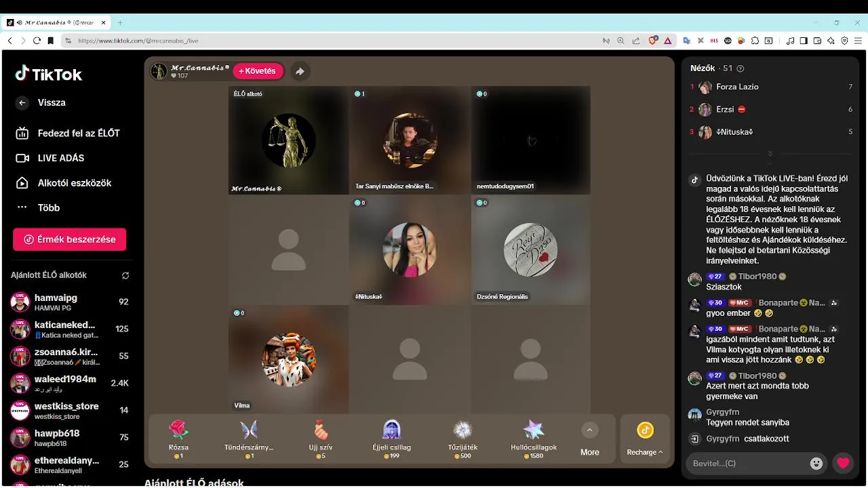Open zsoanna6.kir live stream
868x488 pixels.
click(x=69, y=356)
